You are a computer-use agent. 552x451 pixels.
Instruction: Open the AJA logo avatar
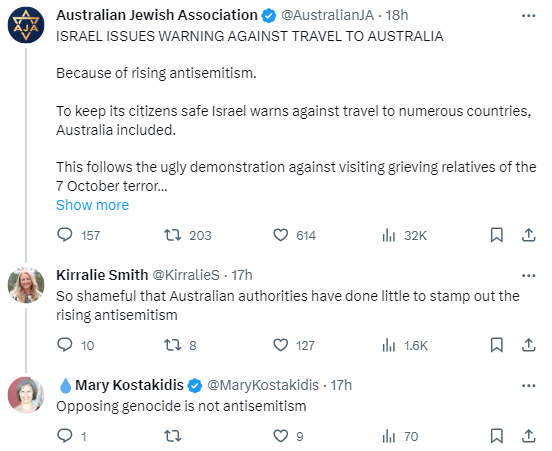pos(26,25)
